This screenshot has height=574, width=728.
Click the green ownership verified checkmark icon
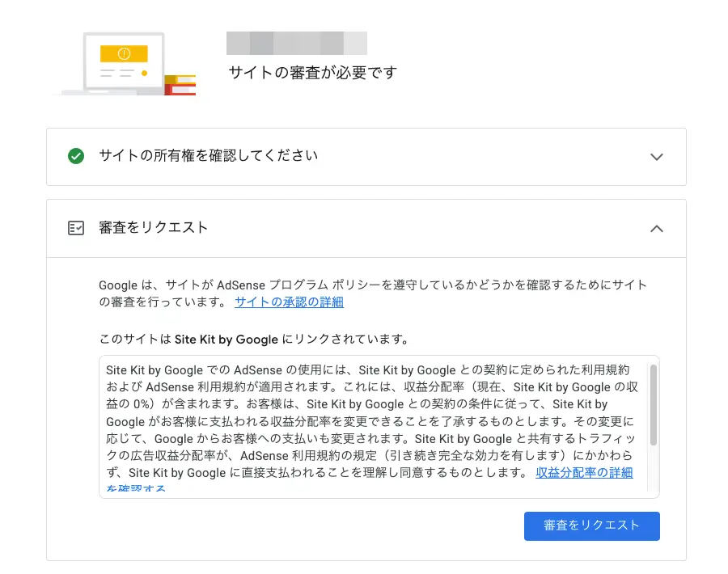(75, 157)
